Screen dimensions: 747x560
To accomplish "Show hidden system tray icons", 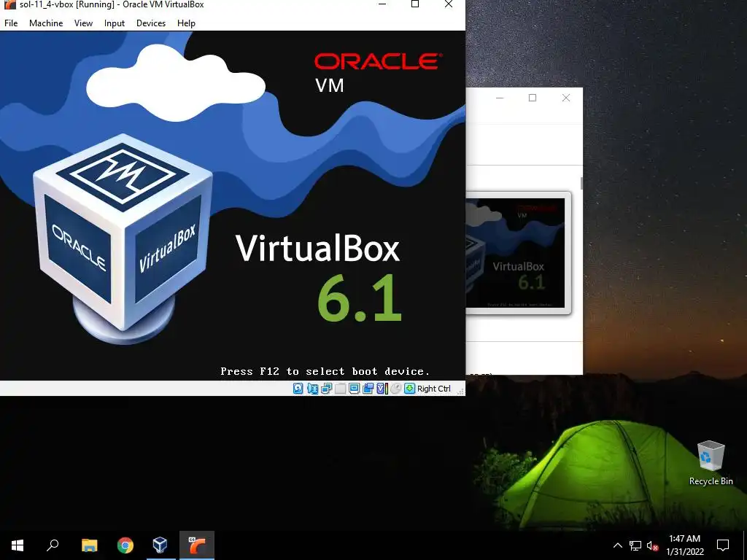I will pyautogui.click(x=617, y=545).
